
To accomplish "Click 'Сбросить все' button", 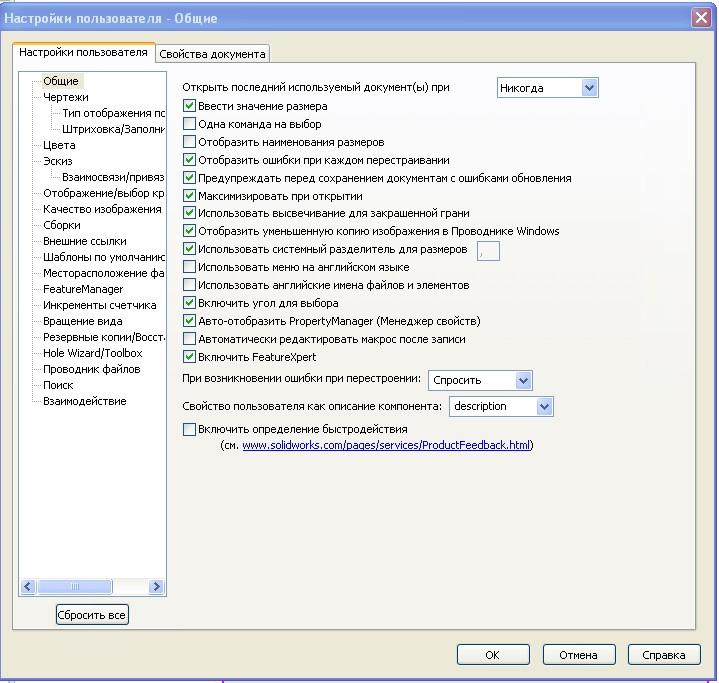I will pyautogui.click(x=92, y=615).
